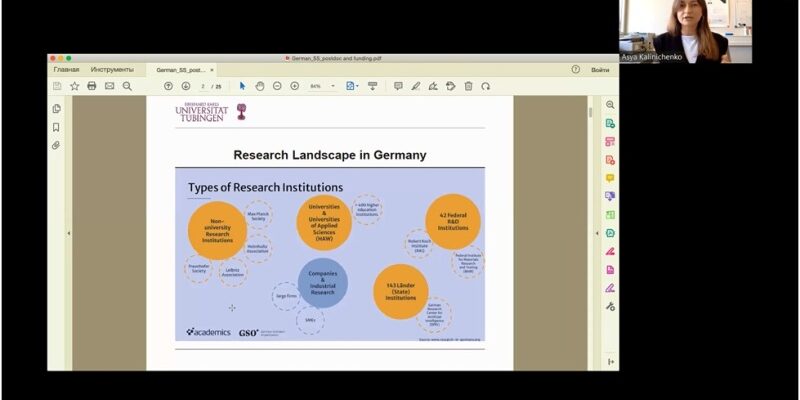Screen dimensions: 800x400
Task: Click the "Fraunhofer Society" bubble
Action: 198,269
